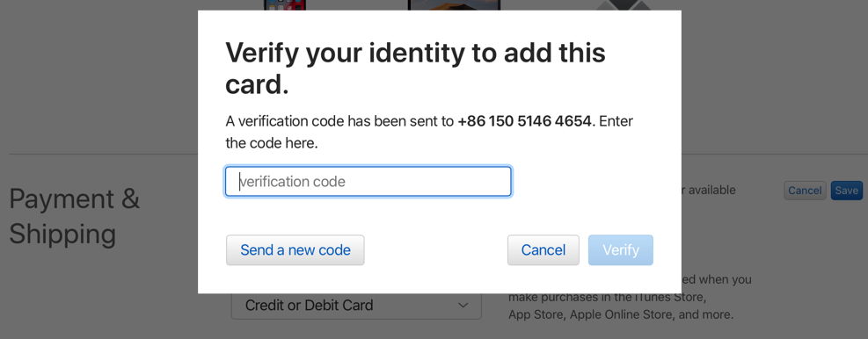
Task: Dismiss the dialog using its Cancel button
Action: coord(543,250)
